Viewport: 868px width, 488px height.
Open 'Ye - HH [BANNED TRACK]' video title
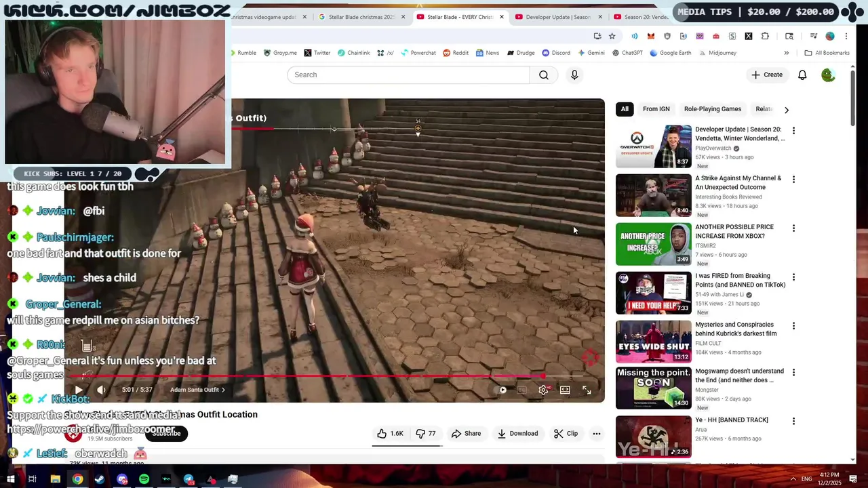[732, 420]
